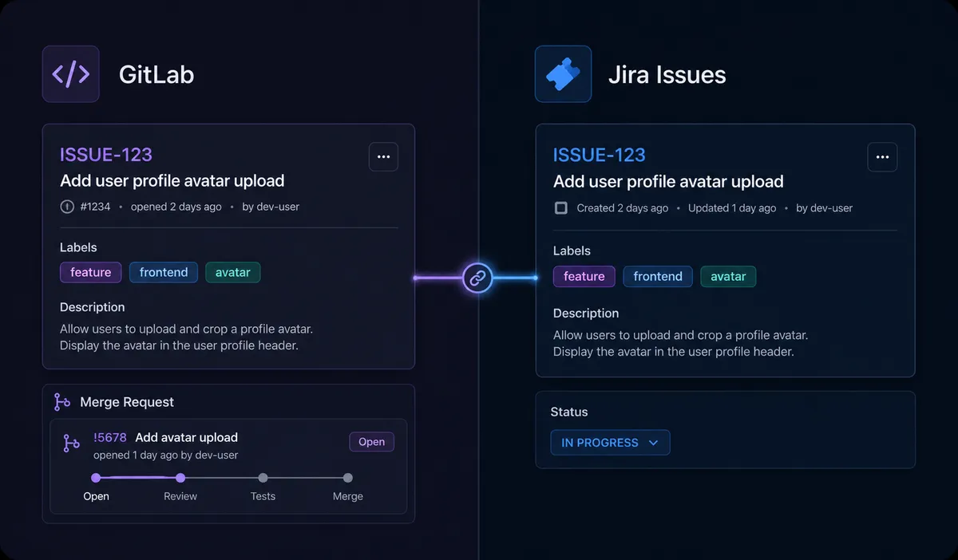
Task: Click the Merge stage dot in pipeline
Action: point(347,478)
